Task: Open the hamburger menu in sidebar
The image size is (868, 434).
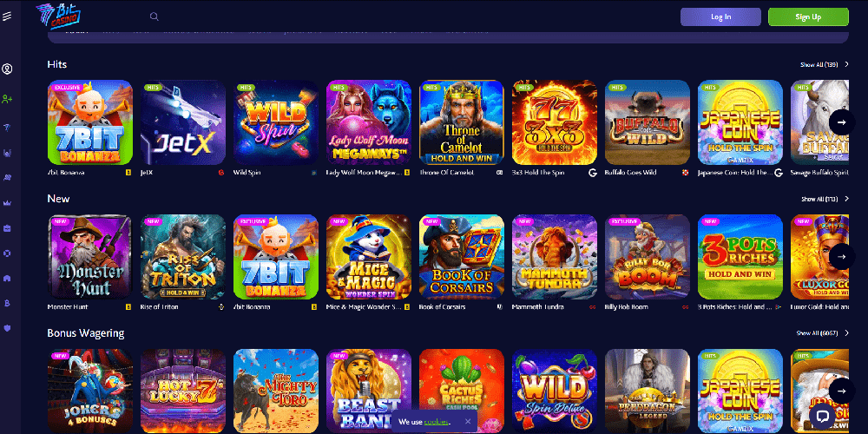Action: click(7, 16)
